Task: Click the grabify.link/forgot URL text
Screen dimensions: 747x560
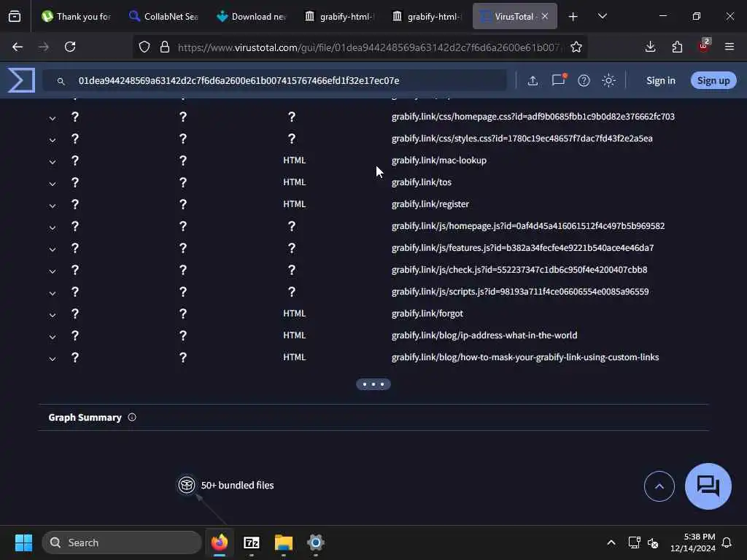Action: click(x=427, y=314)
